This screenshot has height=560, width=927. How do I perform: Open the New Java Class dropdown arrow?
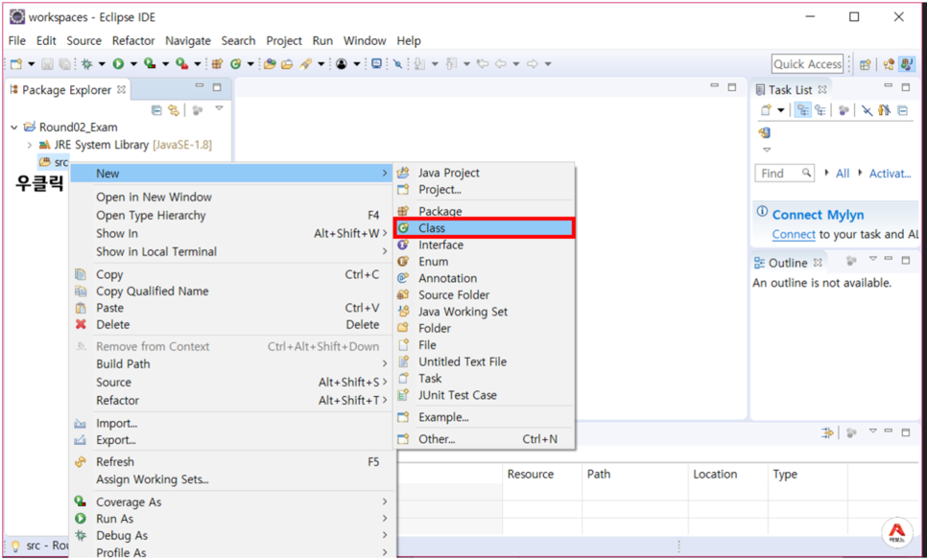tap(250, 64)
